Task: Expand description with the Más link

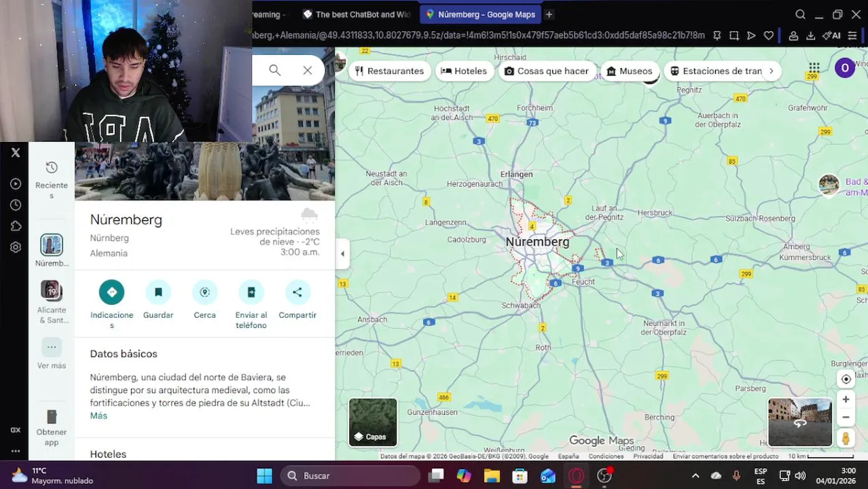Action: coord(98,416)
